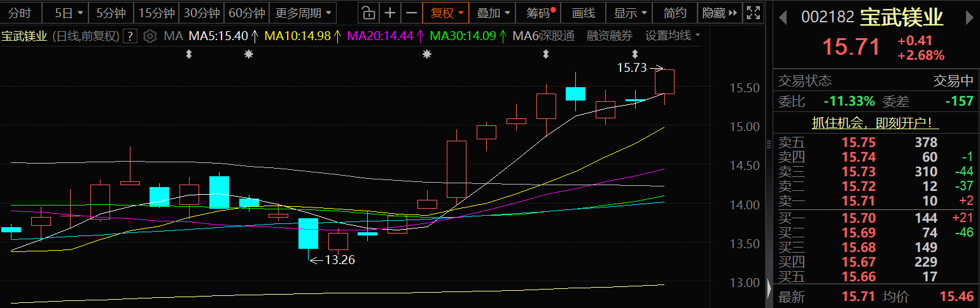This screenshot has height=308, width=980.
Task: Toggle 筹码 chip distribution view
Action: click(x=542, y=12)
